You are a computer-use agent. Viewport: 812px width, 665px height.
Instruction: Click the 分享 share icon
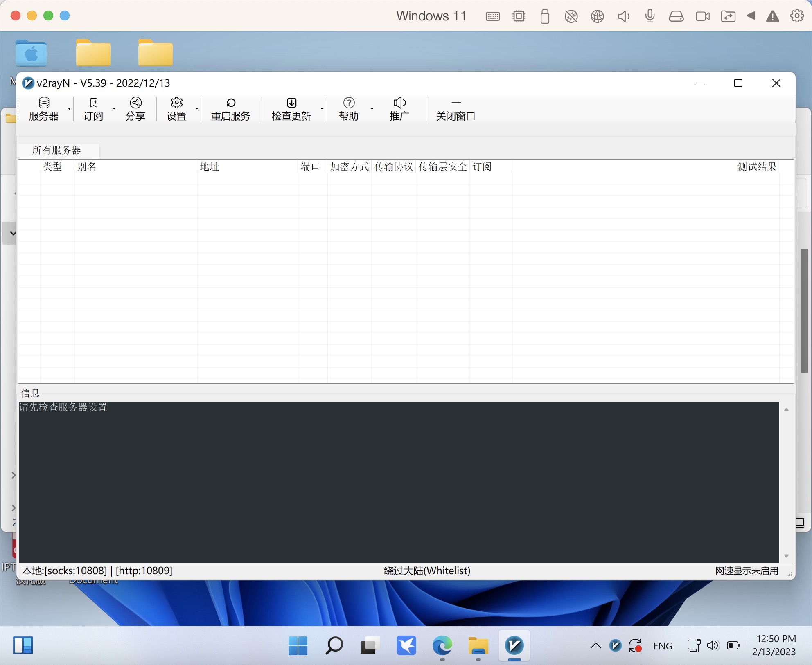(x=135, y=103)
